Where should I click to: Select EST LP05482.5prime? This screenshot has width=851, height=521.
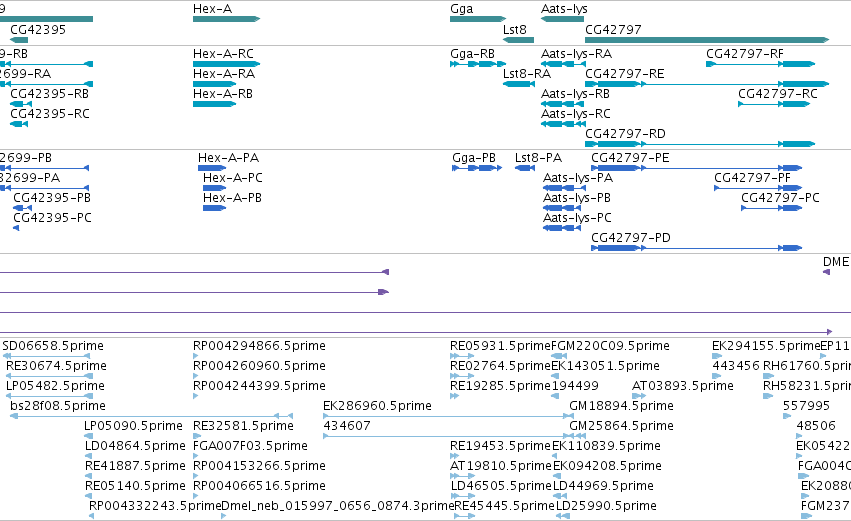[x=49, y=396]
